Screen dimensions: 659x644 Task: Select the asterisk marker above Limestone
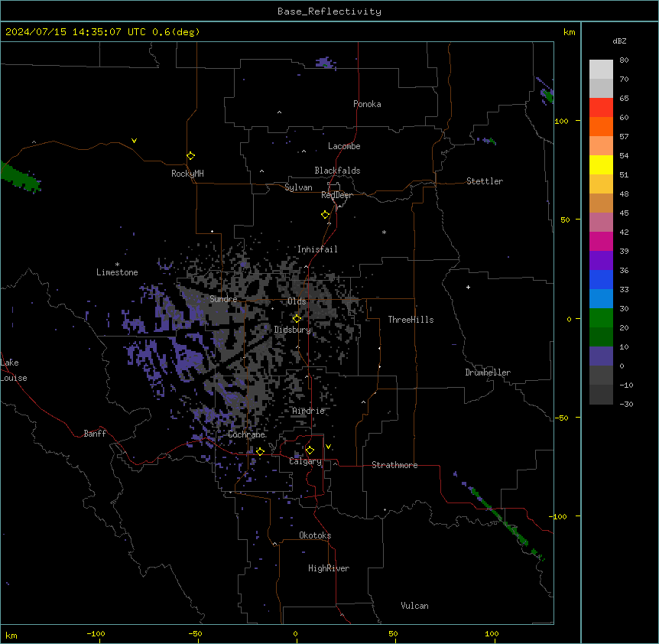pos(117,265)
